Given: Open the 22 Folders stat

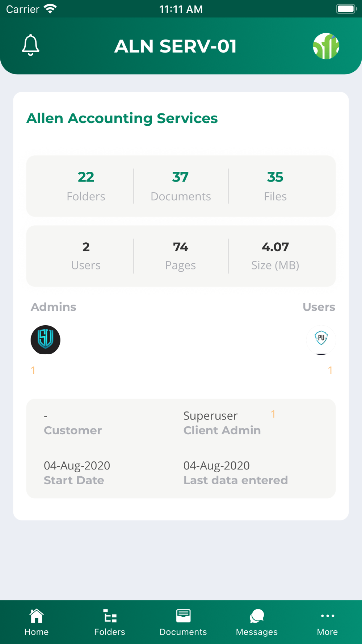Looking at the screenshot, I should [86, 186].
